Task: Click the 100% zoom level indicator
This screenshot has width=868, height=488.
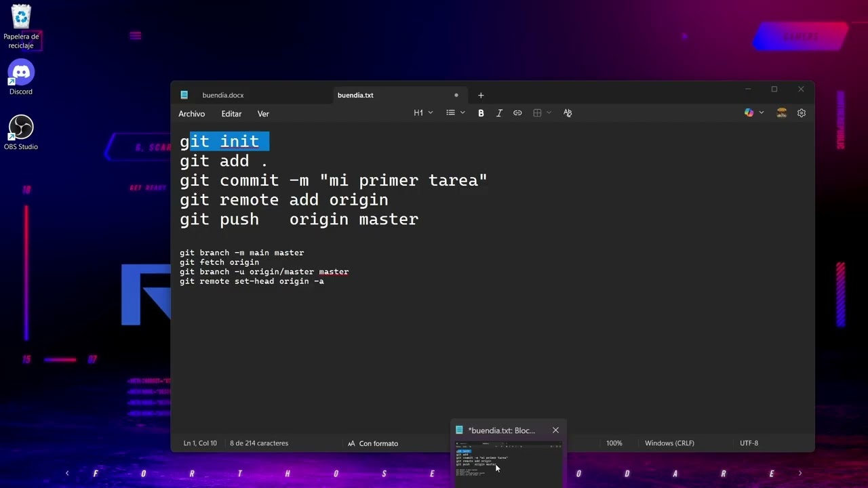Action: 614,443
